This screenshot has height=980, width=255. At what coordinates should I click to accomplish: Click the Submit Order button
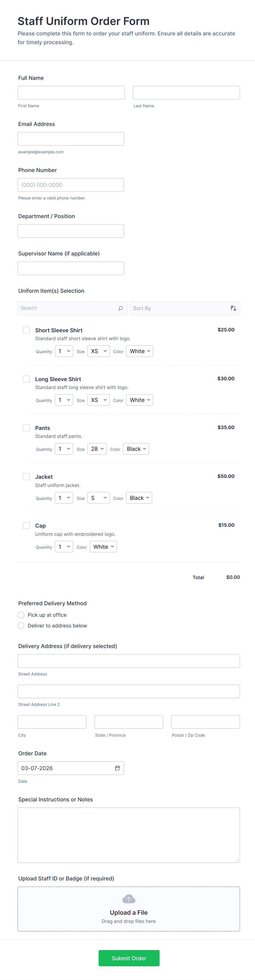pyautogui.click(x=129, y=958)
